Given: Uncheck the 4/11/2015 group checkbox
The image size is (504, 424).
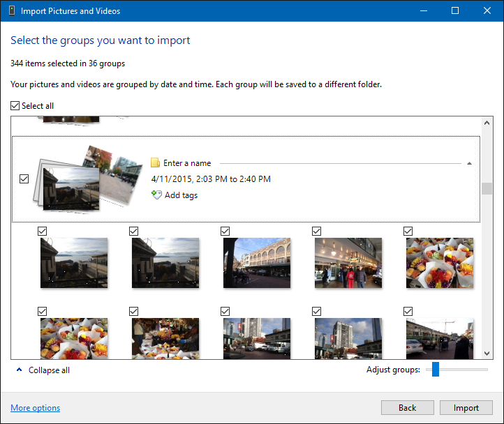Looking at the screenshot, I should tap(24, 179).
